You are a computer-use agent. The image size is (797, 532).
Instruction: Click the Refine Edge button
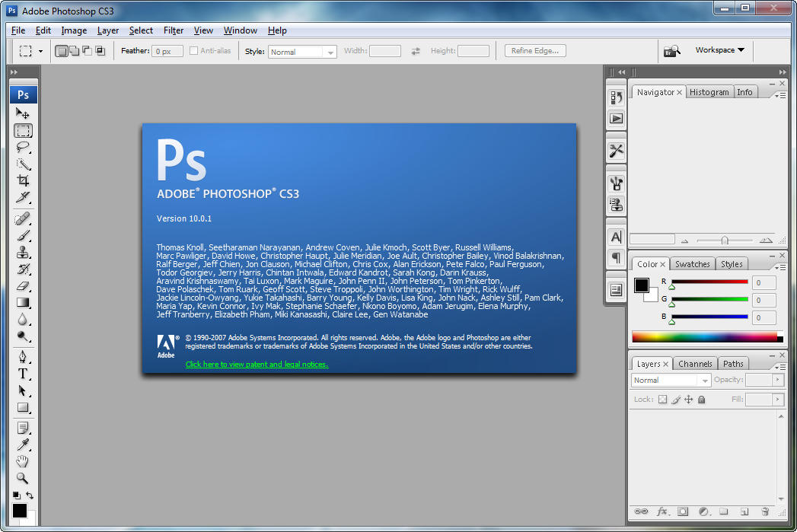[535, 51]
